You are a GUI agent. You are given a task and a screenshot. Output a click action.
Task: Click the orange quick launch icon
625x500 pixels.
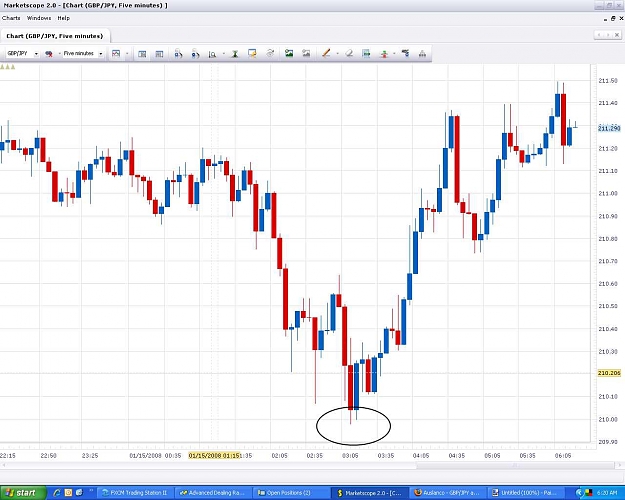click(x=68, y=493)
